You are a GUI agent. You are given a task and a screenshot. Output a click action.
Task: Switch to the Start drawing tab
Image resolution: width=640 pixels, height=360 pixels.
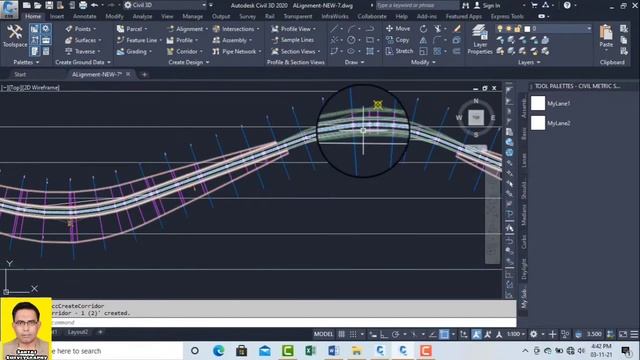[x=20, y=74]
